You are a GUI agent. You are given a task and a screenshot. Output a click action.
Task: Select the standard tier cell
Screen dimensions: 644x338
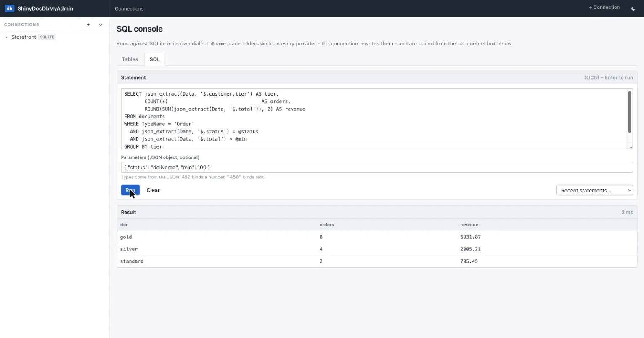pos(132,261)
